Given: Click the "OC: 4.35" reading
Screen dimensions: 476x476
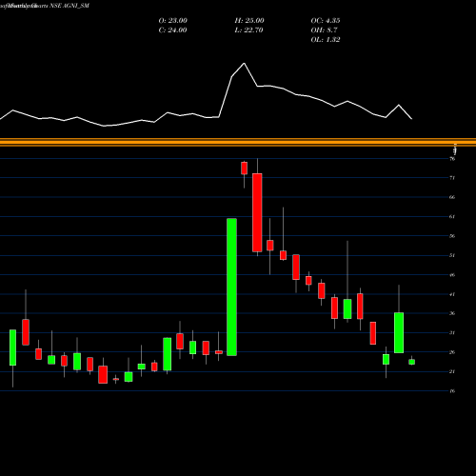Looking at the screenshot, I should 326,21.
